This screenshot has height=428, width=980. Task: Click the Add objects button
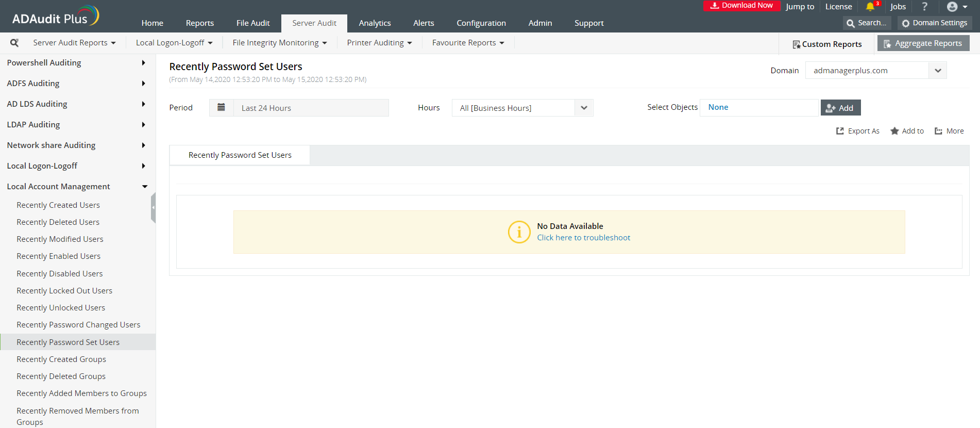coord(840,108)
